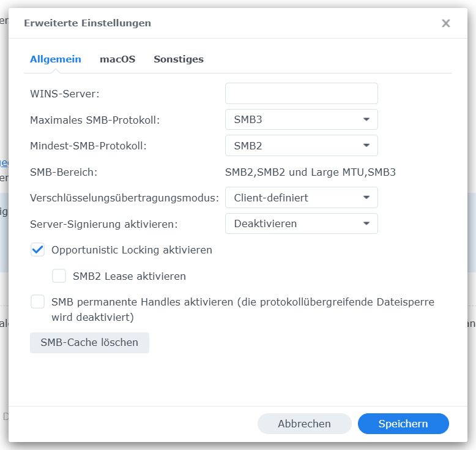Screen dimensions: 476x450
Task: Click the SMB-Bereich value text
Action: tap(310, 172)
